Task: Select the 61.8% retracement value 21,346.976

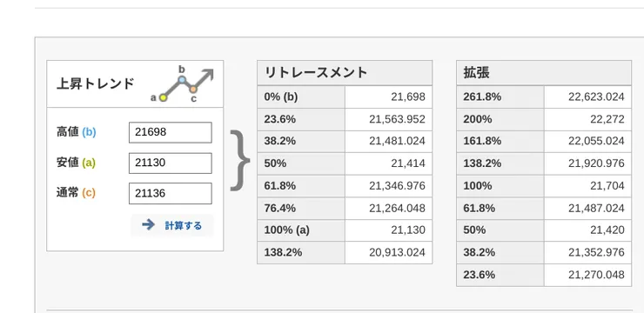Action: tap(397, 186)
